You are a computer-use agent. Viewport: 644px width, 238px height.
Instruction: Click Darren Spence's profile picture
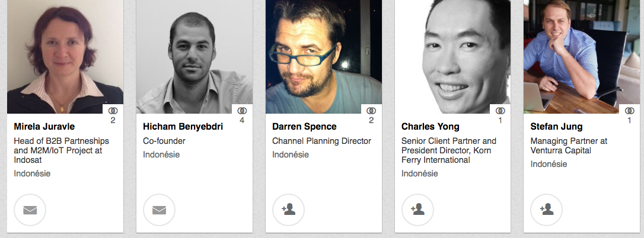324,56
